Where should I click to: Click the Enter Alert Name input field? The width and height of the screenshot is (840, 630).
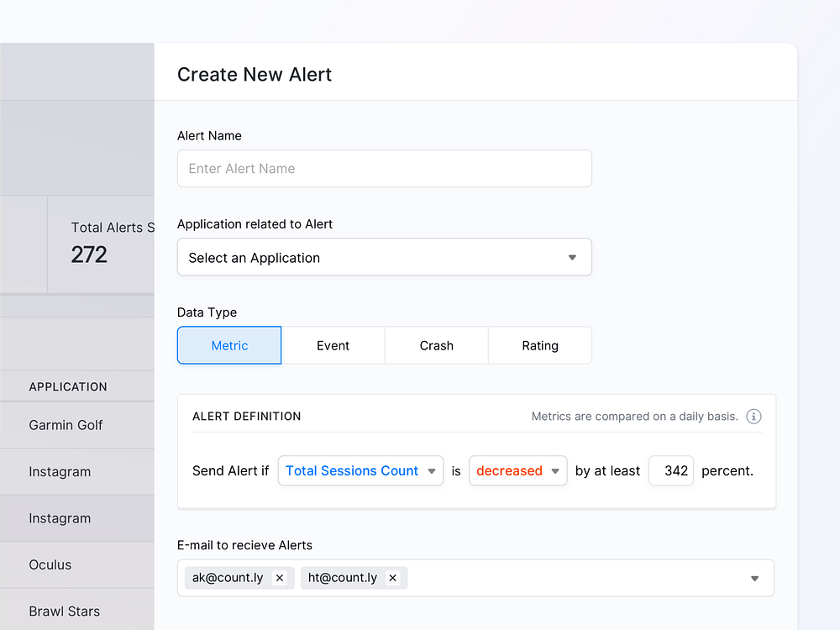[384, 168]
